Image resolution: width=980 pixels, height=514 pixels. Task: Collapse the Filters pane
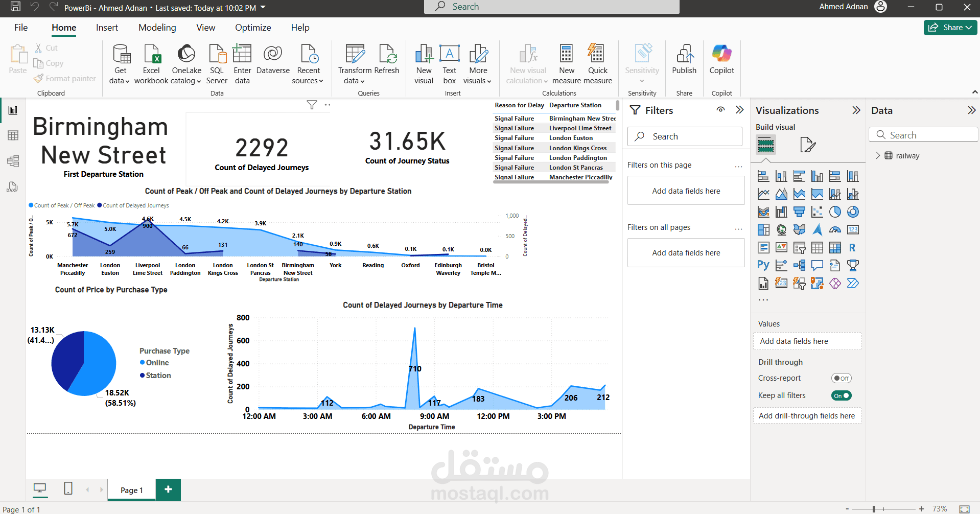(739, 110)
